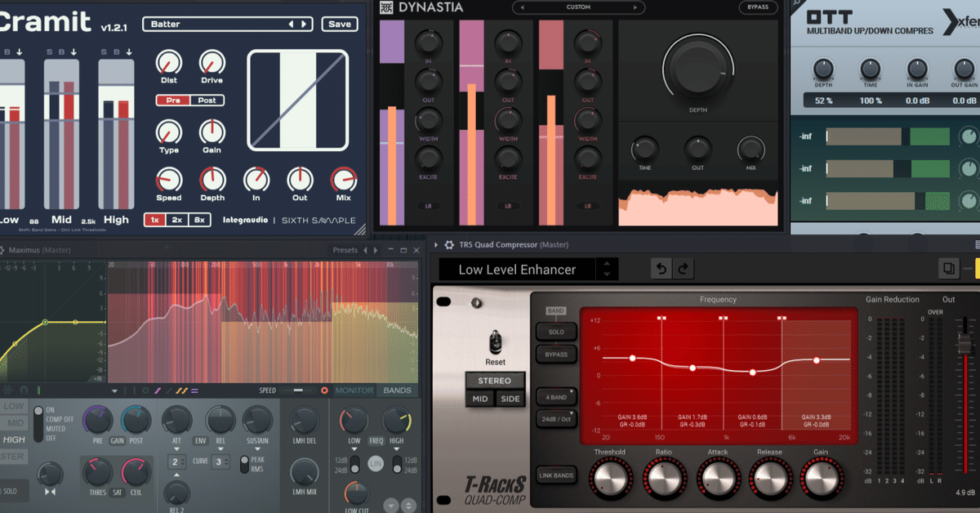Select Pre in Cramit Pre/Post switch
The width and height of the screenshot is (980, 513).
pyautogui.click(x=173, y=100)
